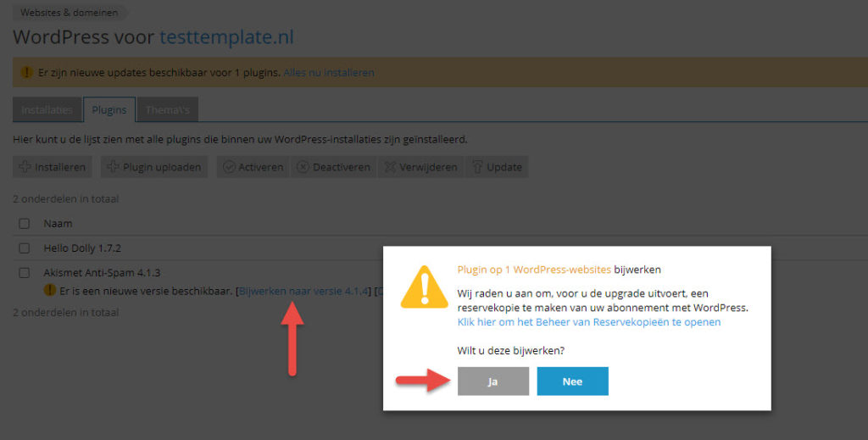
Task: Click 'Alles nu installeren' link
Action: click(x=329, y=73)
